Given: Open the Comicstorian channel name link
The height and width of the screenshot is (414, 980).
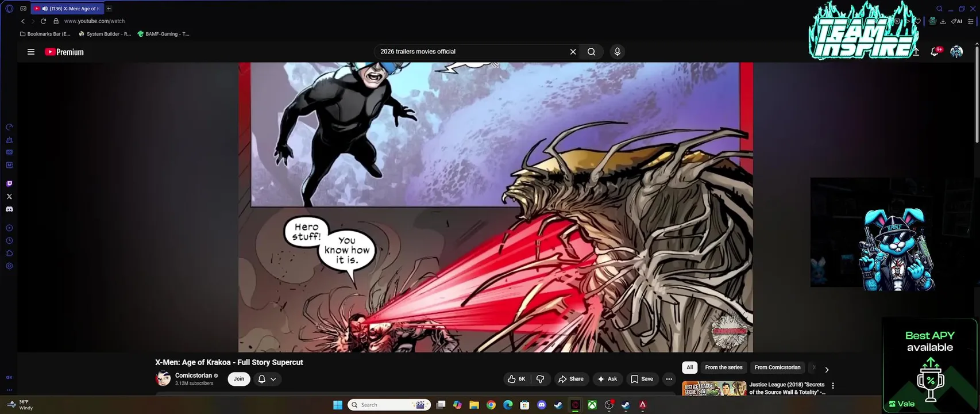Looking at the screenshot, I should pos(194,375).
